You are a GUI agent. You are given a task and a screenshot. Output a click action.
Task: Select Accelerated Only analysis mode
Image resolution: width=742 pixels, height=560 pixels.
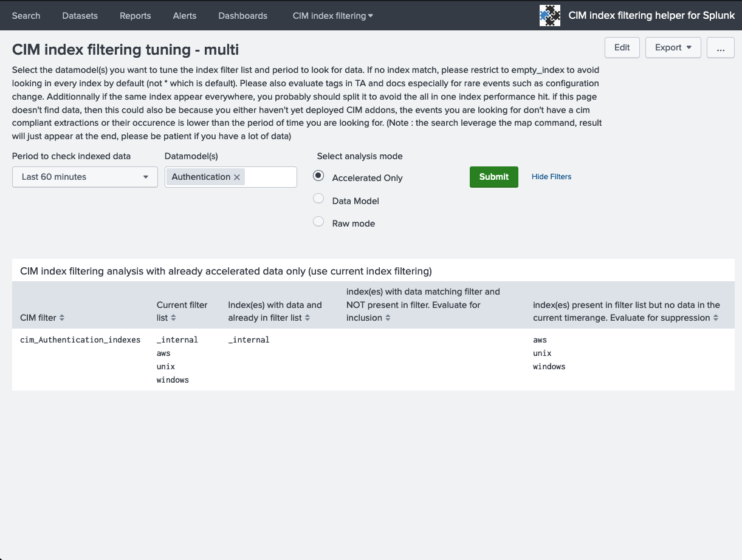[x=318, y=176]
